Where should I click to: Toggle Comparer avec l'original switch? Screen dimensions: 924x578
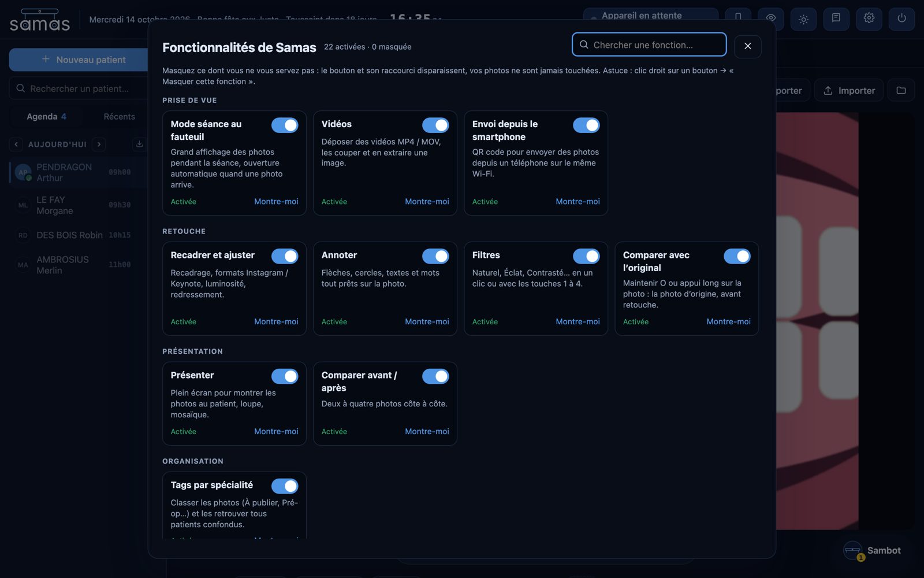coord(737,256)
